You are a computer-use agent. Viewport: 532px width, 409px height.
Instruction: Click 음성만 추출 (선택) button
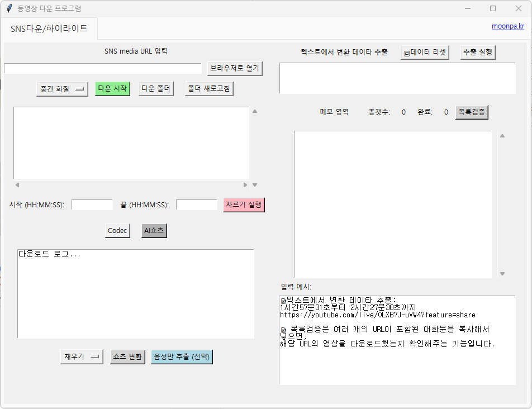[182, 357]
